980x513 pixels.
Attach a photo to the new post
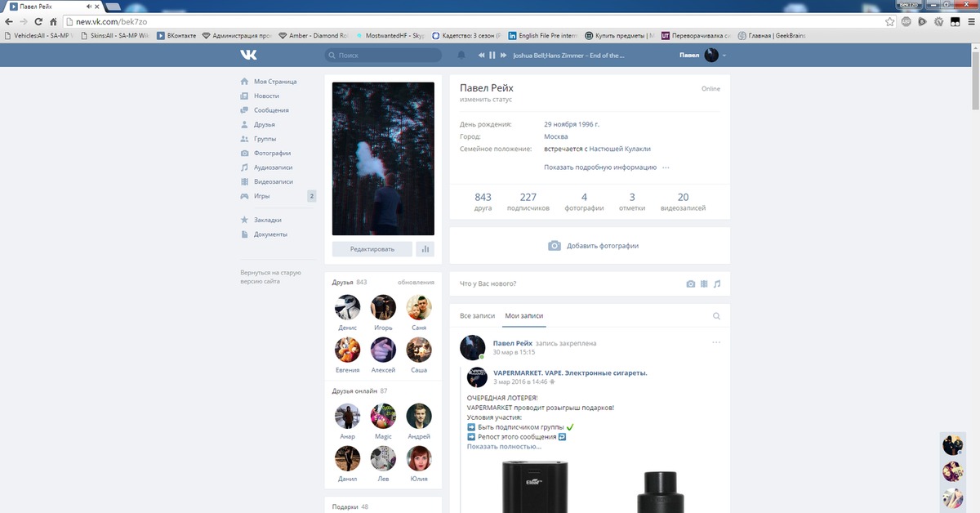(x=691, y=283)
